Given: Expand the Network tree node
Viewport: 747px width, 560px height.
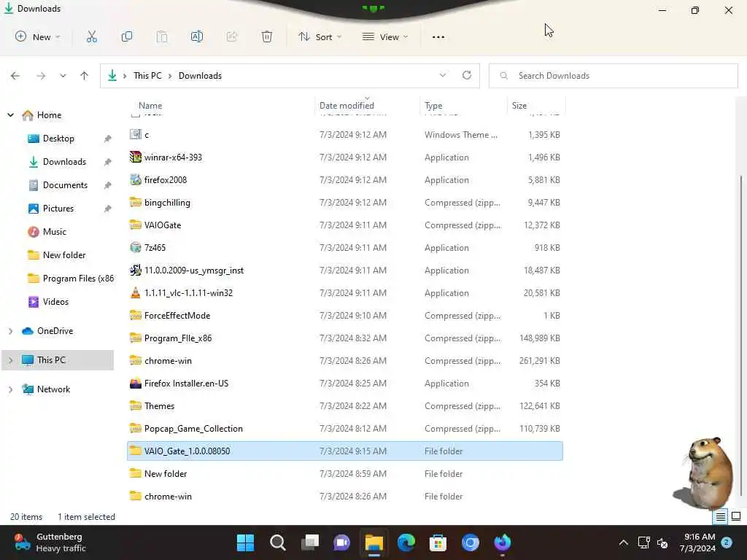Looking at the screenshot, I should pyautogui.click(x=10, y=389).
